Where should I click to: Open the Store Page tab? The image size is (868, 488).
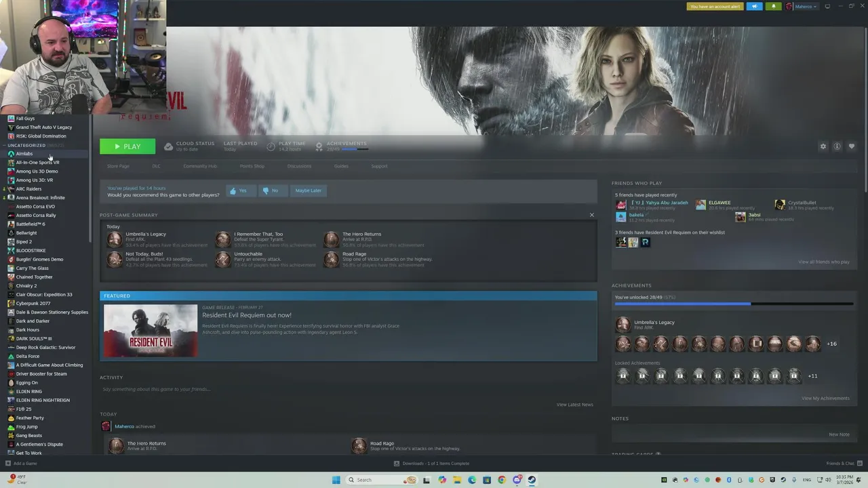(118, 166)
